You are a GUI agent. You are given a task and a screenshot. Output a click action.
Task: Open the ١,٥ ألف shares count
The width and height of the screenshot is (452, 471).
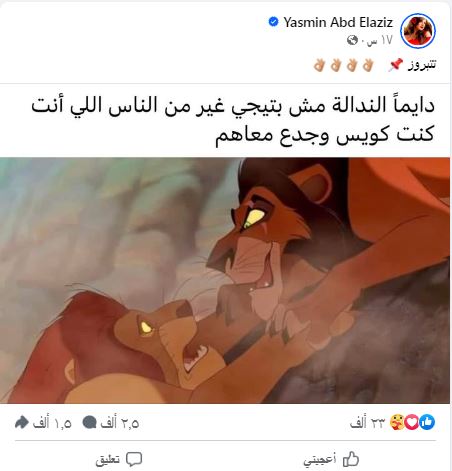(x=52, y=423)
